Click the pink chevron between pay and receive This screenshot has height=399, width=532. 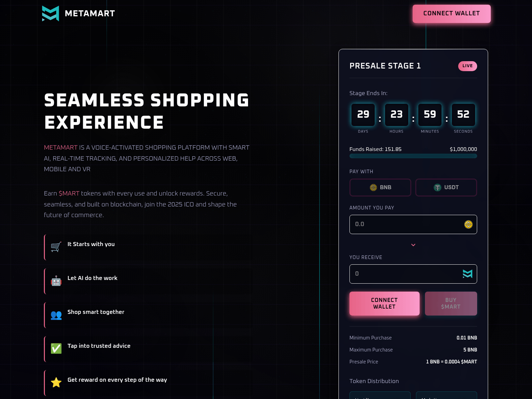pyautogui.click(x=413, y=245)
